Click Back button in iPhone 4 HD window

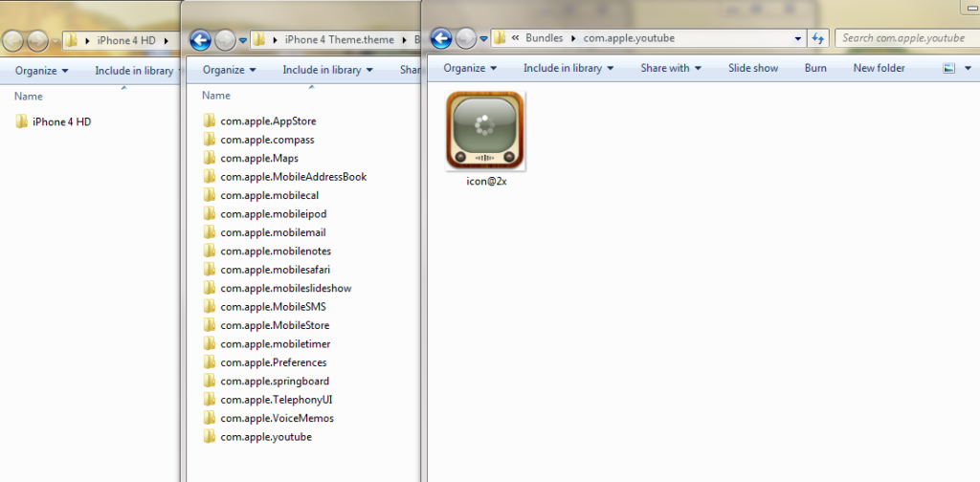click(x=12, y=42)
